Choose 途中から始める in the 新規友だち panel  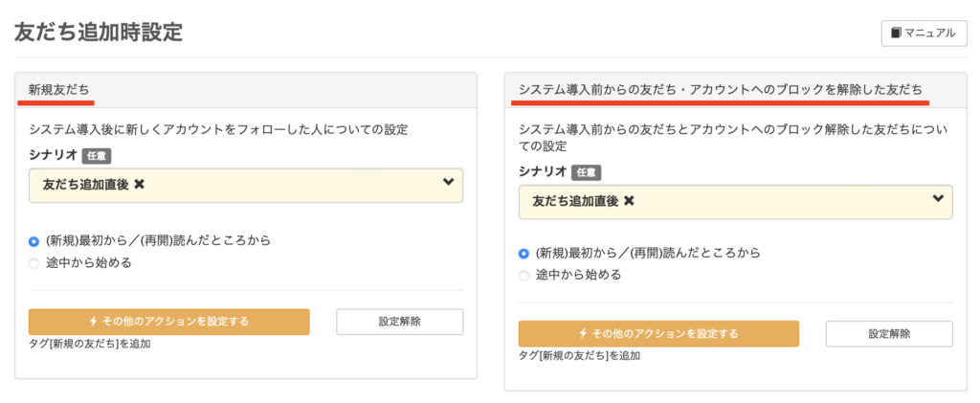tap(34, 262)
